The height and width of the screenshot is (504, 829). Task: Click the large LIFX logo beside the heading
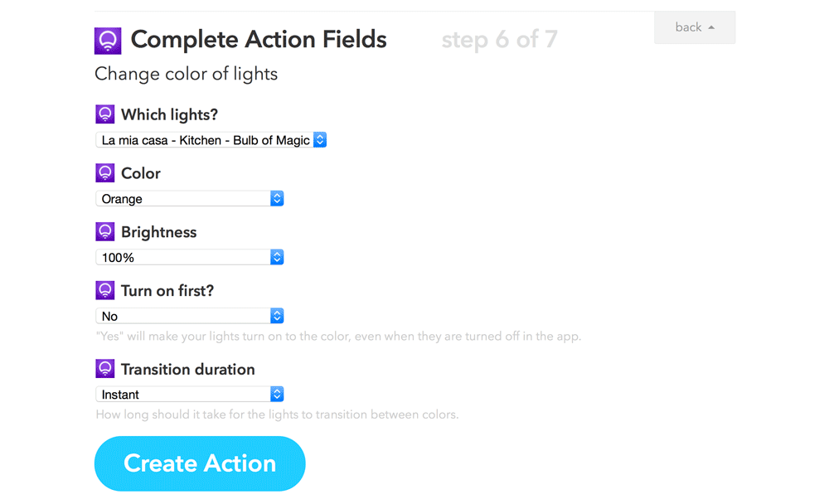click(x=108, y=40)
